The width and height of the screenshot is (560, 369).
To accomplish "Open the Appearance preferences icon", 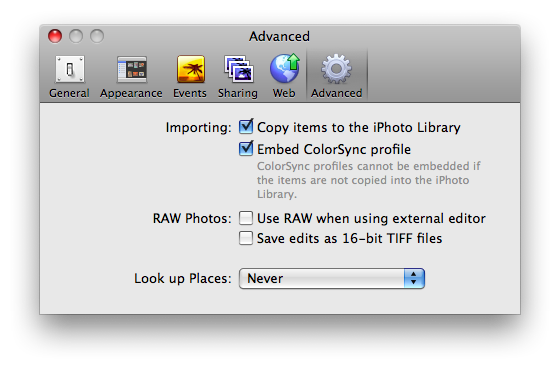I will point(132,69).
